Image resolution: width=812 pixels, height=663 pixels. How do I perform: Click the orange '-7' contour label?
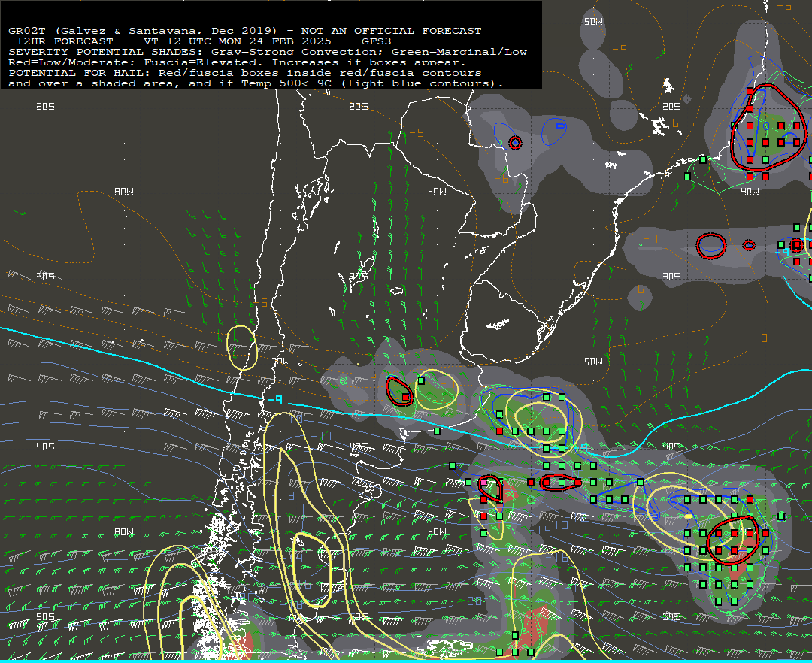pyautogui.click(x=650, y=238)
